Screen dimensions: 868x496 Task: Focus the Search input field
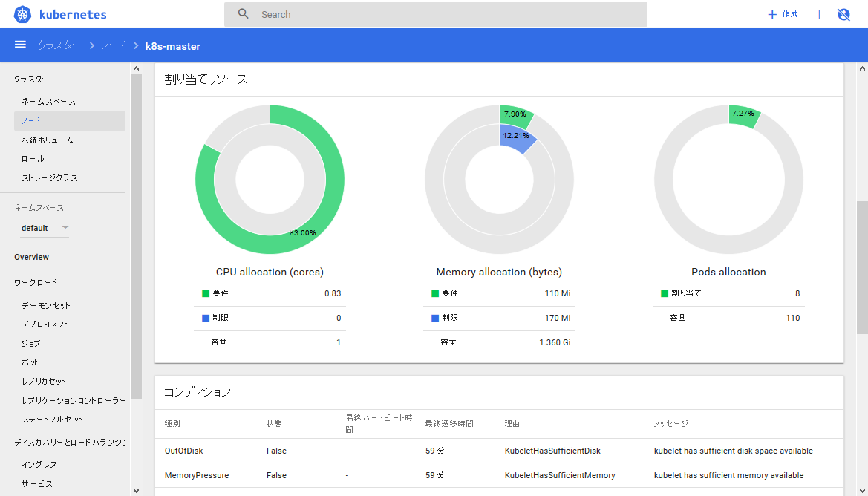pyautogui.click(x=436, y=14)
